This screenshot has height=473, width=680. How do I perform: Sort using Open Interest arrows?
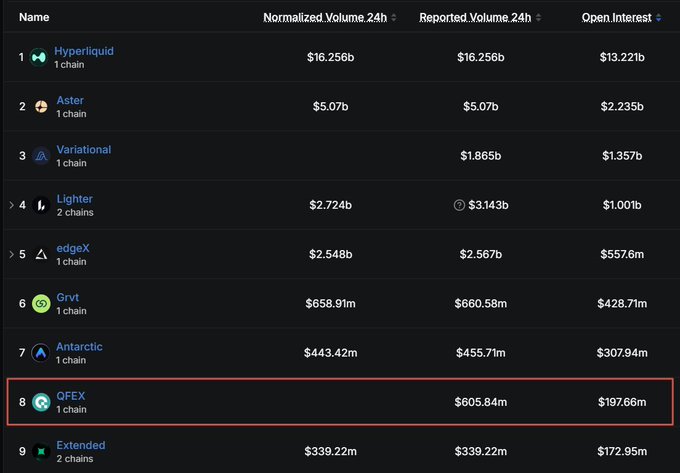click(x=659, y=17)
